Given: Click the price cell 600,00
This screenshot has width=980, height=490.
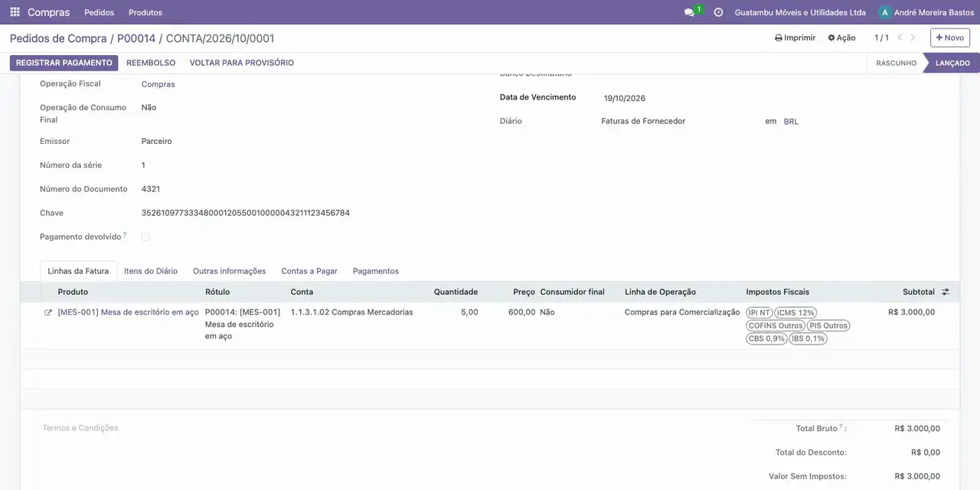Looking at the screenshot, I should pyautogui.click(x=522, y=312).
